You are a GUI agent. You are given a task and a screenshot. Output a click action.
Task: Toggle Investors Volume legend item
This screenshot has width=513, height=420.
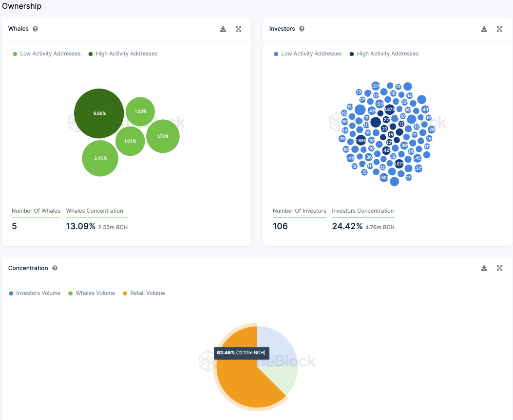point(35,293)
